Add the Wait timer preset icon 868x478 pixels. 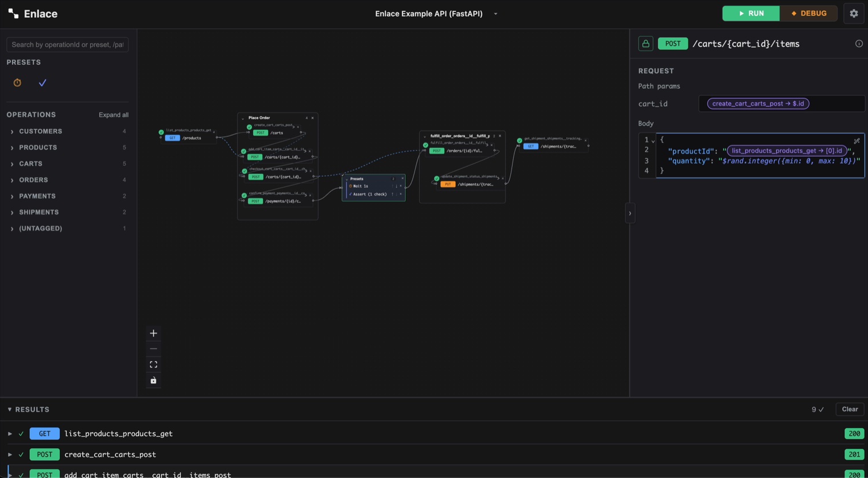(17, 83)
